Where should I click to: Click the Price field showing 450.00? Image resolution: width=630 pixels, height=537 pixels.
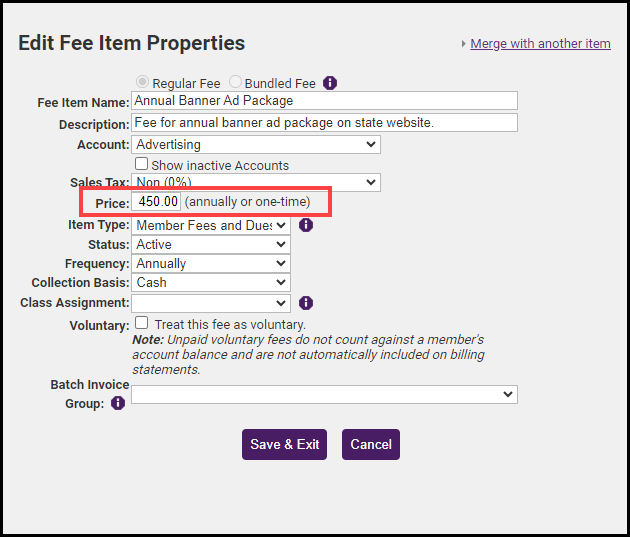pyautogui.click(x=156, y=201)
